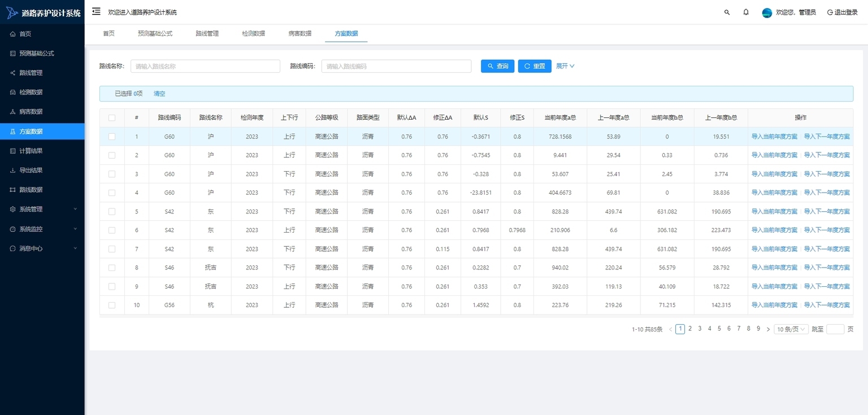
Task: Toggle the select-all checkbox in table header
Action: 112,118
